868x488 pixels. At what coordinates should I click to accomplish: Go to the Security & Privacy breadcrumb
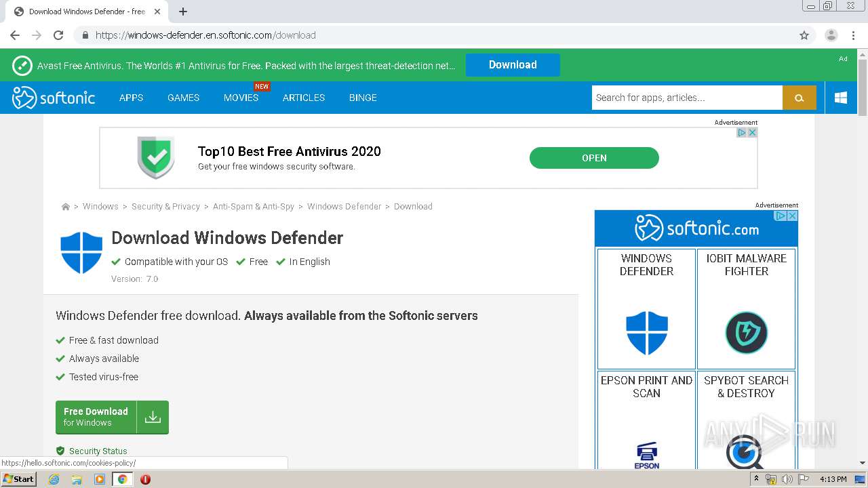165,207
